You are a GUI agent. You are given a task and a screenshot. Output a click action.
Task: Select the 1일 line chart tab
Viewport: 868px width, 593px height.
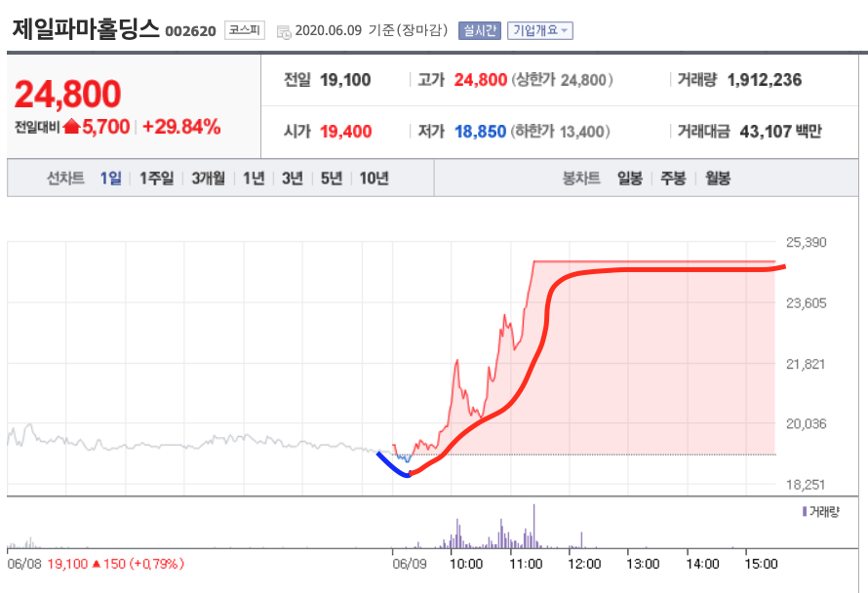111,178
